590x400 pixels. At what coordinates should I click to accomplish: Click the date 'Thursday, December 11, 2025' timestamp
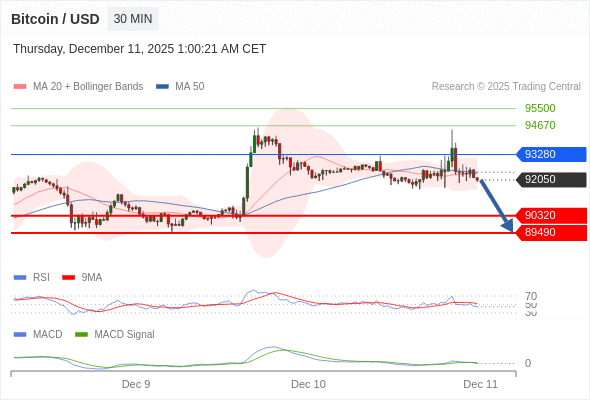click(140, 49)
